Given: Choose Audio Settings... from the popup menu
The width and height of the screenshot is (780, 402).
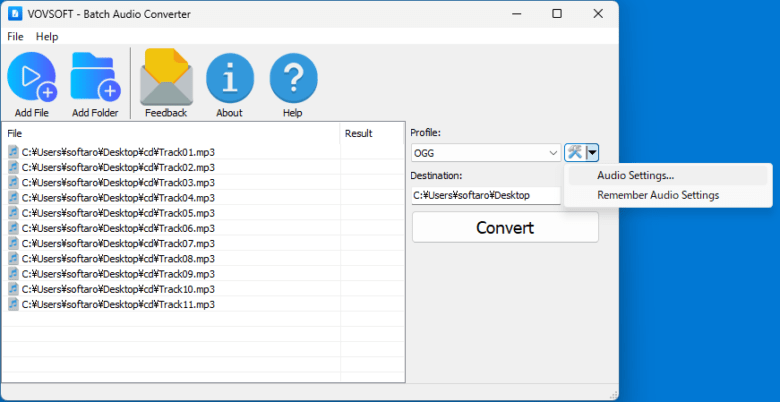Looking at the screenshot, I should click(x=668, y=176).
